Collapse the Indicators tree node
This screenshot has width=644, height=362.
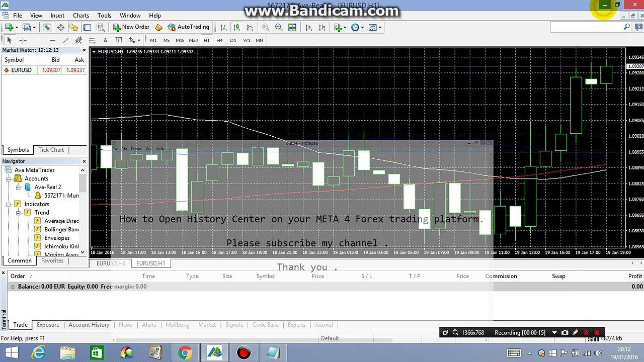click(9, 205)
